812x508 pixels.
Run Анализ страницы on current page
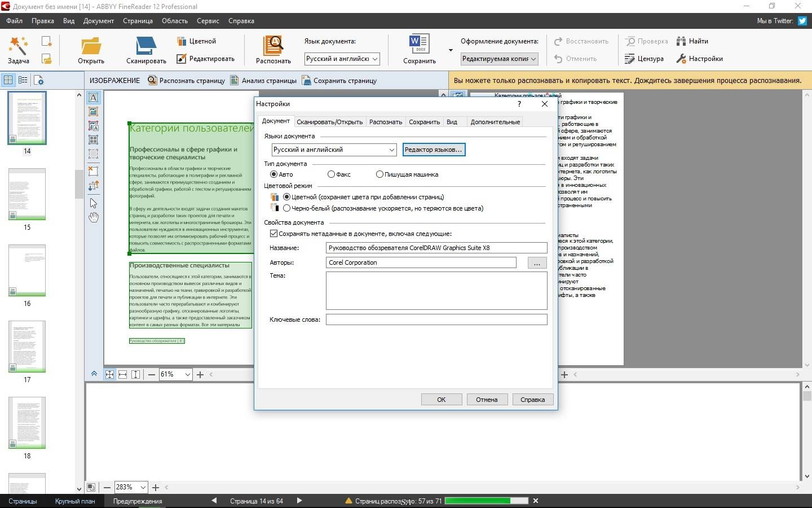coord(263,81)
